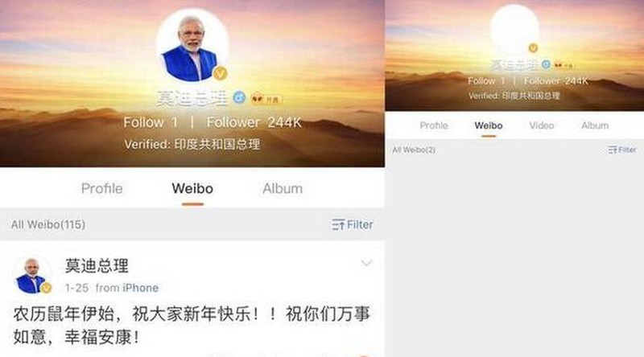Open the large profile avatar photo

[x=192, y=45]
